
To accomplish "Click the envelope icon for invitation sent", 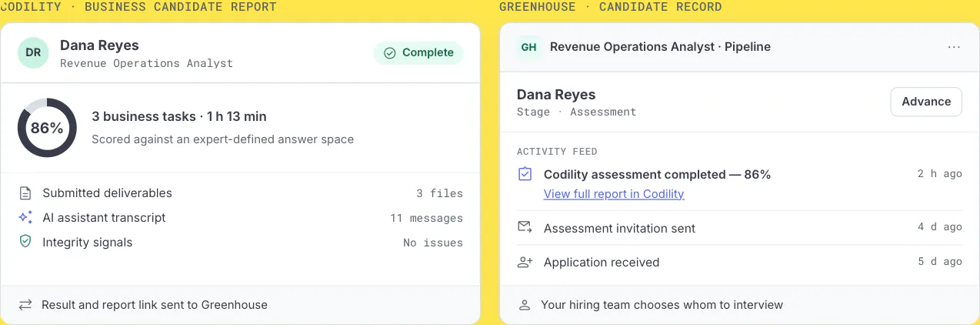I will tap(525, 227).
